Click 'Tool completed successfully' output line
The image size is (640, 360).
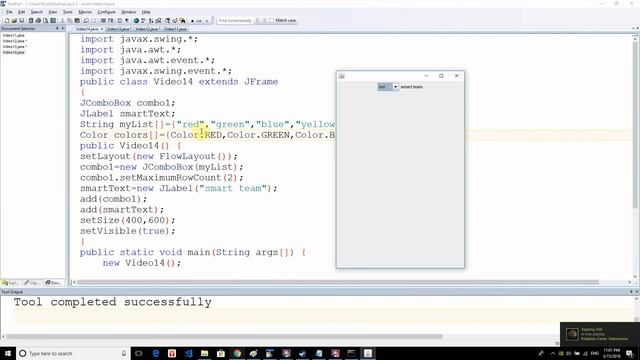113,302
